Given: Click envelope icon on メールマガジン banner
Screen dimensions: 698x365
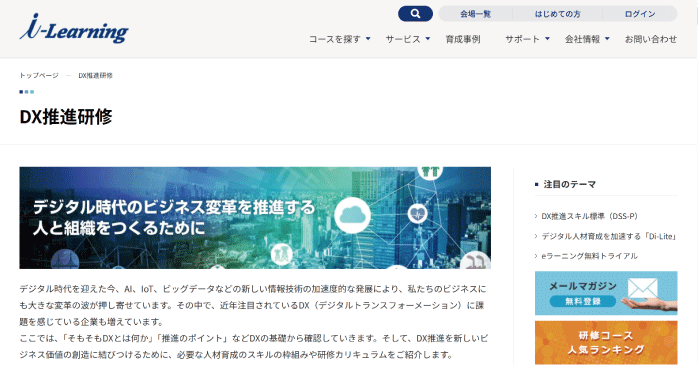Looking at the screenshot, I should 642,288.
